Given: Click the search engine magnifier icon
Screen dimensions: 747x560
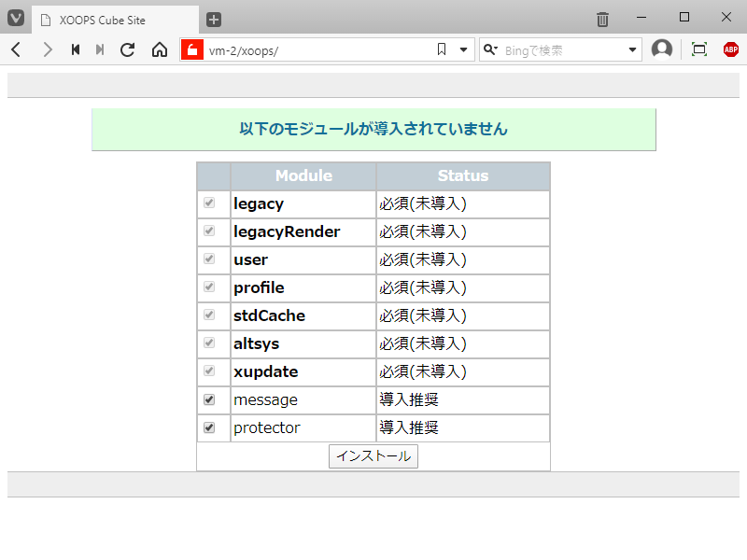Looking at the screenshot, I should (490, 49).
